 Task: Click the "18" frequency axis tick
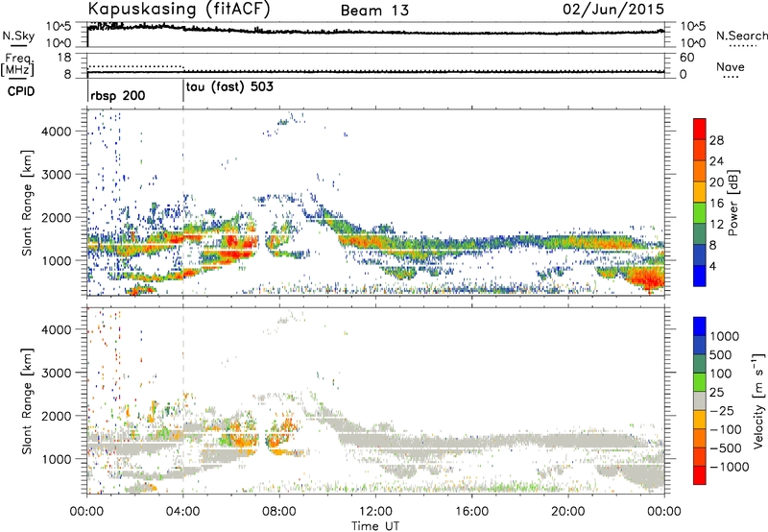pos(64,58)
